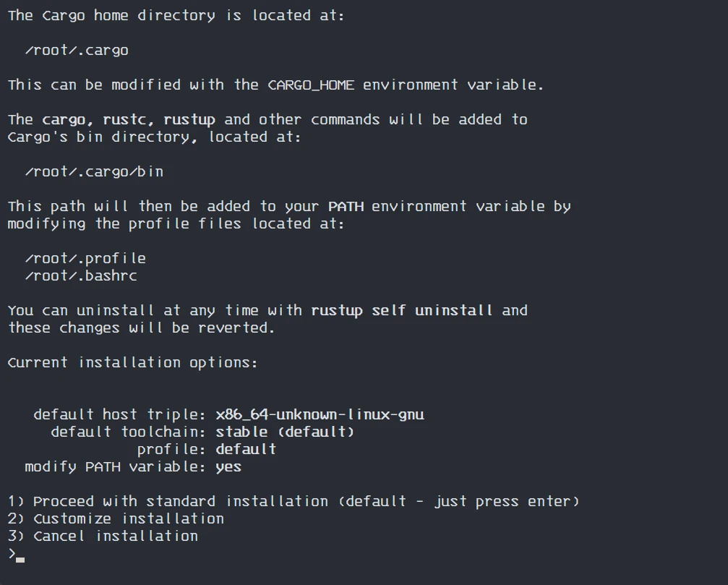Click the /root/.cargo/bin directory path

94,172
